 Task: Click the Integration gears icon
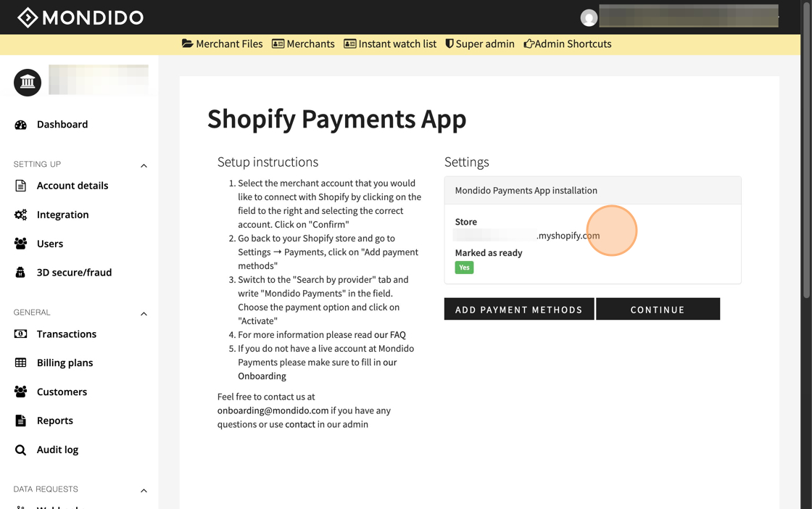(x=21, y=215)
